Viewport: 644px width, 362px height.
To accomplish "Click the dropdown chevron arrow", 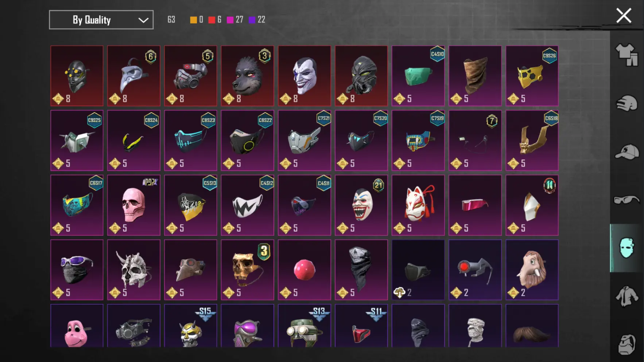I will point(143,20).
